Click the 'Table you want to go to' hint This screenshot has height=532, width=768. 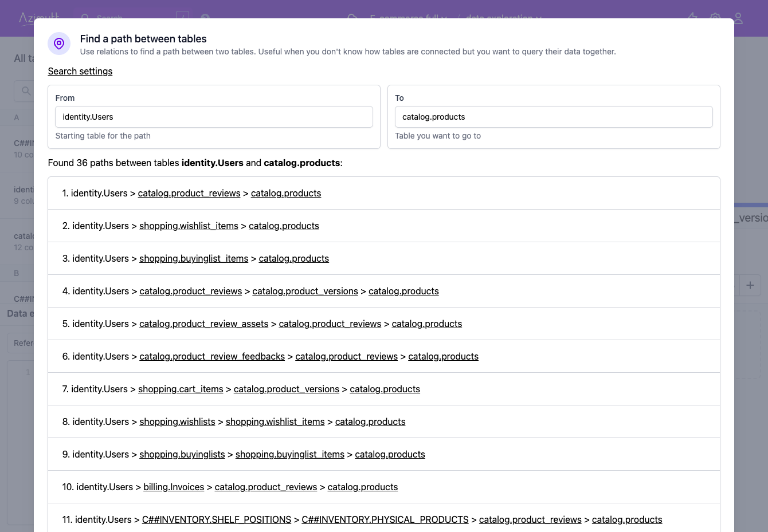tap(438, 136)
